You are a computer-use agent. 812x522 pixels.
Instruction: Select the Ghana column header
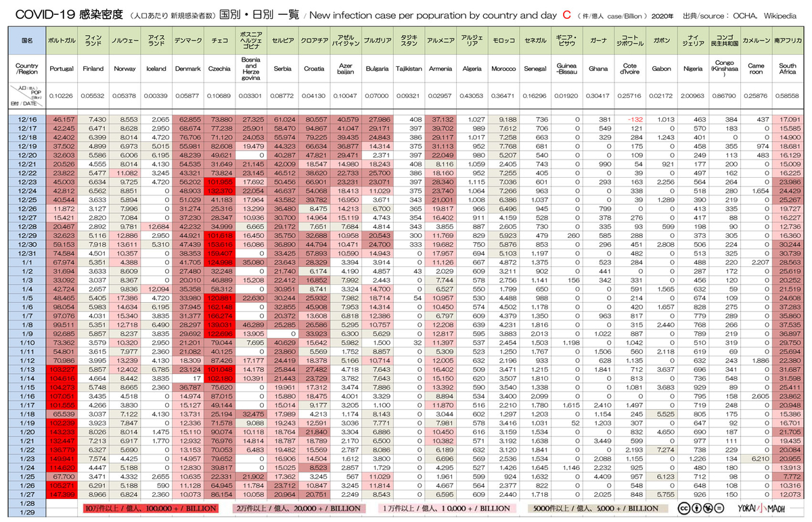tap(598, 68)
